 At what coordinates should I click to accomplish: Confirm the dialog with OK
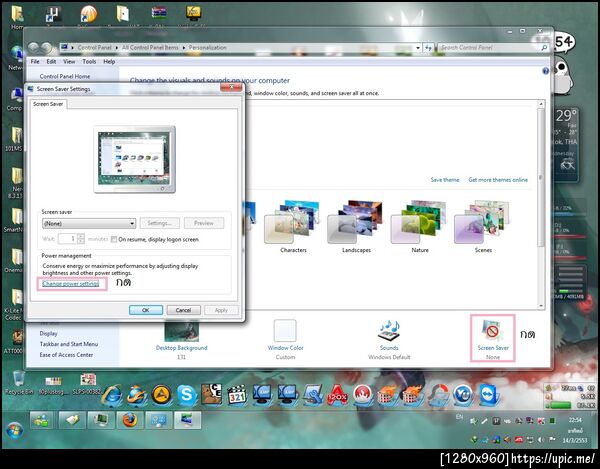pos(146,310)
